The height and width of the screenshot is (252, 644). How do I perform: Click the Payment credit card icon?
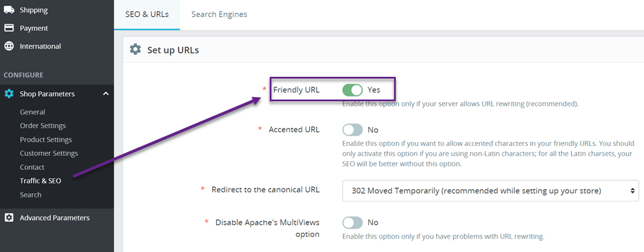pos(9,28)
